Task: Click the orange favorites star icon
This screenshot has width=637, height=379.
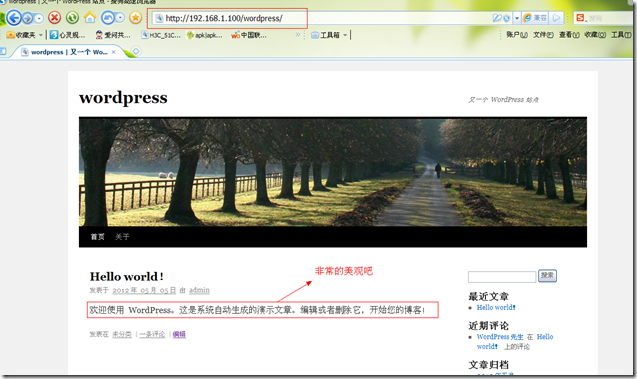Action: pos(135,17)
